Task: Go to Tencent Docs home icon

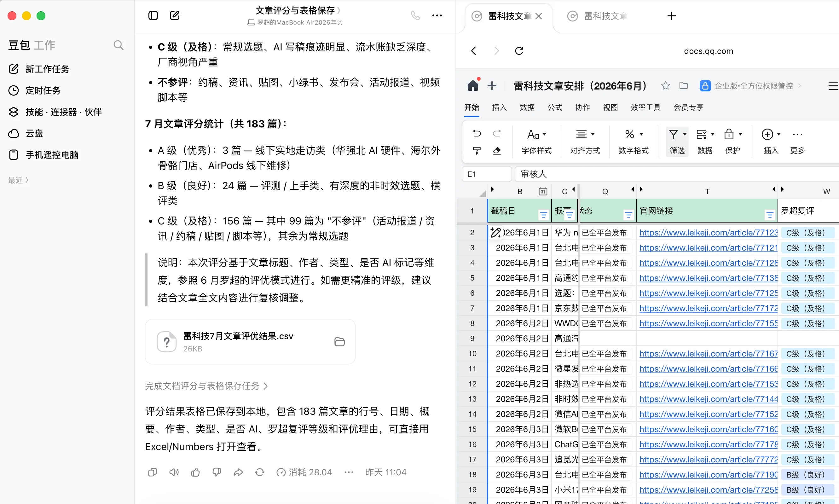Action: [x=473, y=86]
